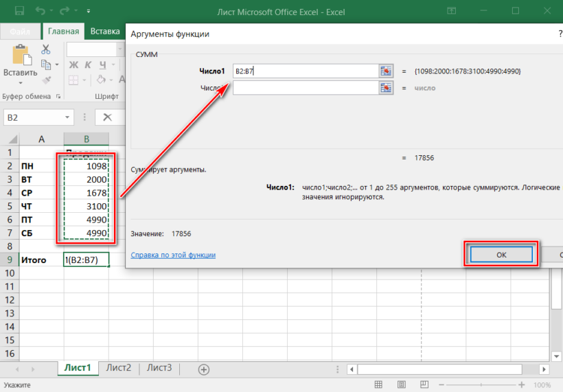Collapse dialog using Число1 range selector icon

(x=386, y=71)
